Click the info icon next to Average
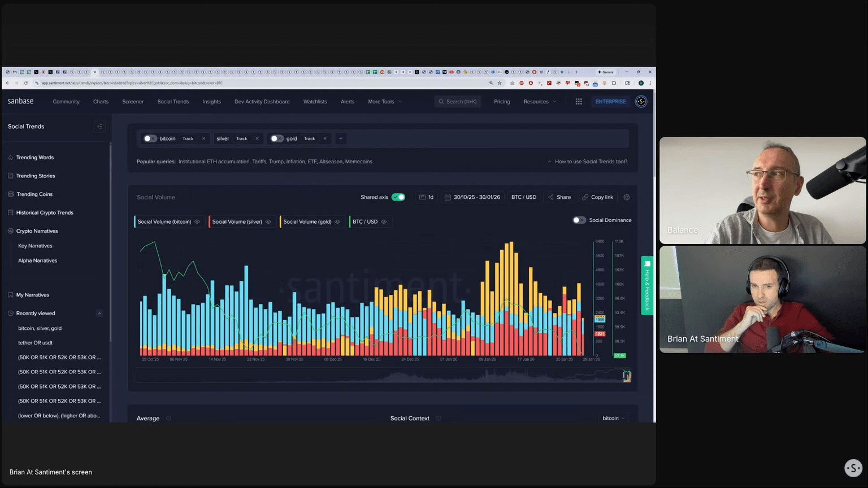The height and width of the screenshot is (488, 868). [x=168, y=419]
